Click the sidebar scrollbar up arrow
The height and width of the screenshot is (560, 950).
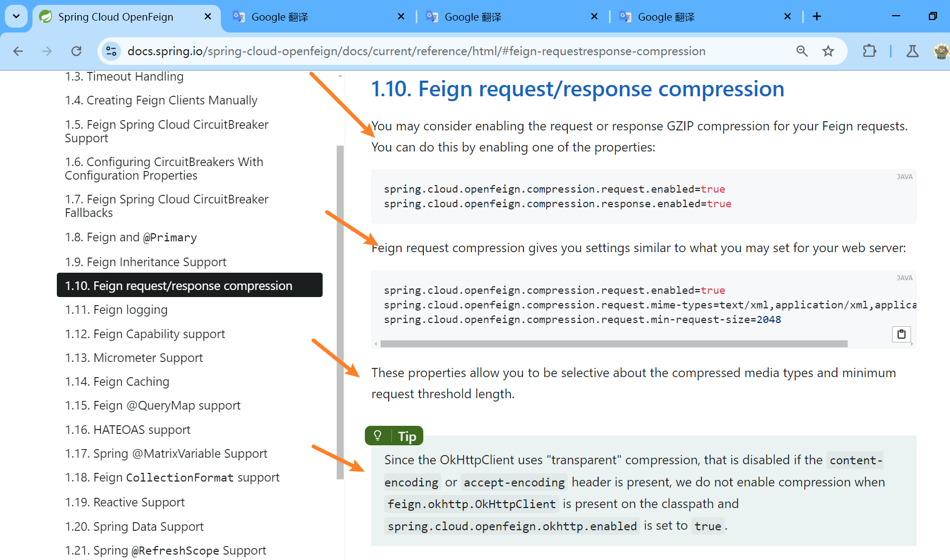340,76
